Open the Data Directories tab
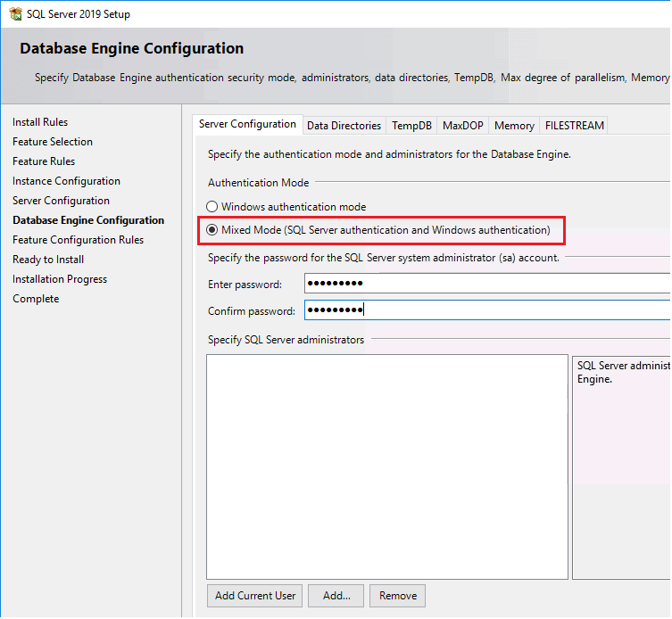672x619 pixels. tap(344, 126)
